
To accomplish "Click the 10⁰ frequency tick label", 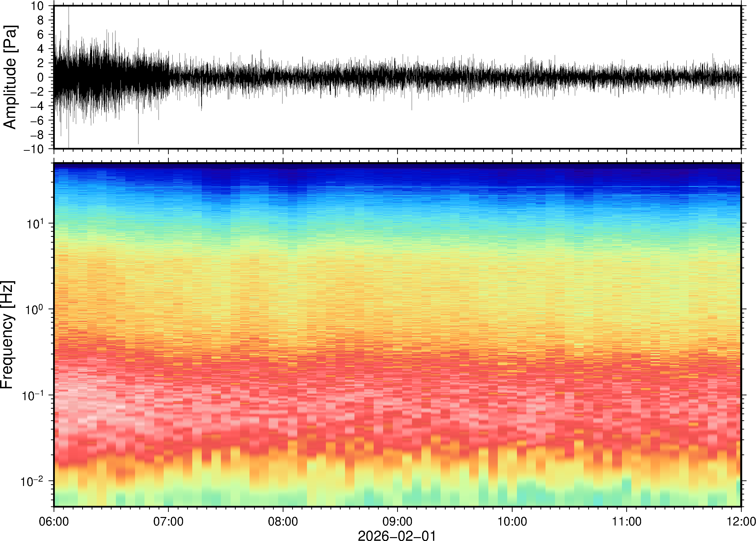I will coord(35,309).
